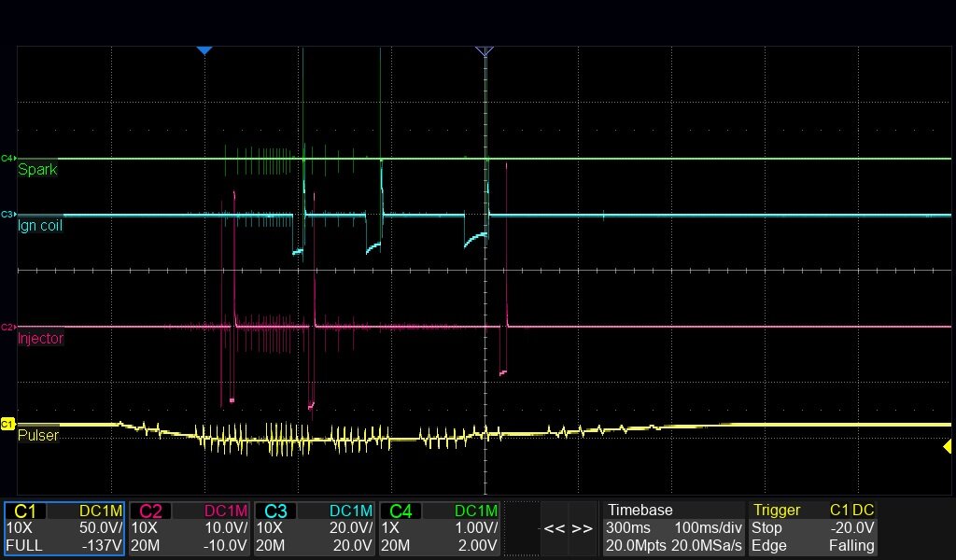The height and width of the screenshot is (560, 956).
Task: Open the C3 channel settings box
Action: (316, 528)
